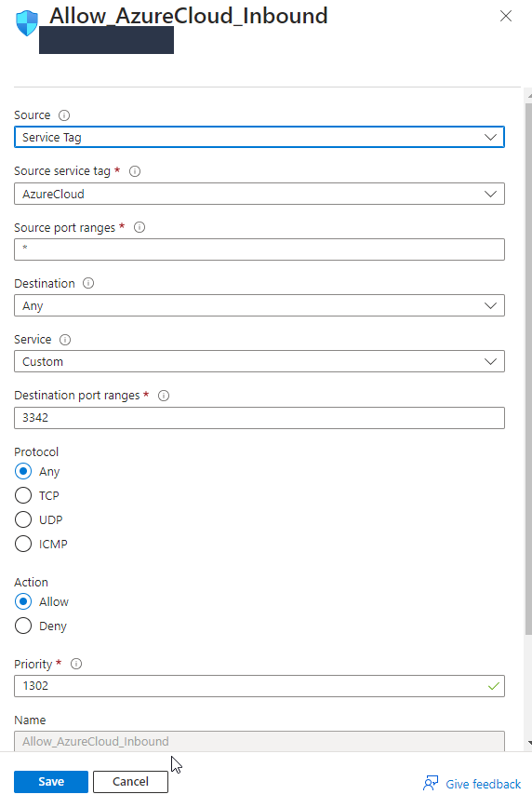Image resolution: width=532 pixels, height=808 pixels.
Task: Click the info icon beside Source service tag
Action: [x=135, y=171]
